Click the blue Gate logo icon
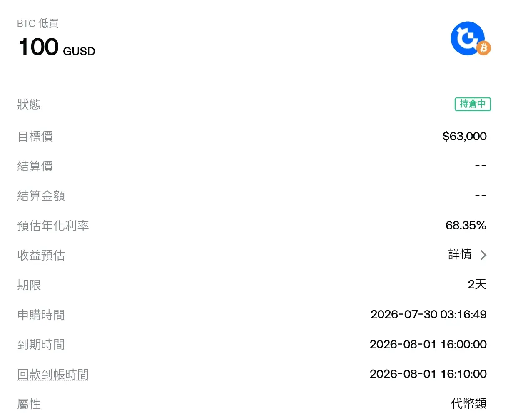Viewport: 508px width, 420px height. [467, 38]
